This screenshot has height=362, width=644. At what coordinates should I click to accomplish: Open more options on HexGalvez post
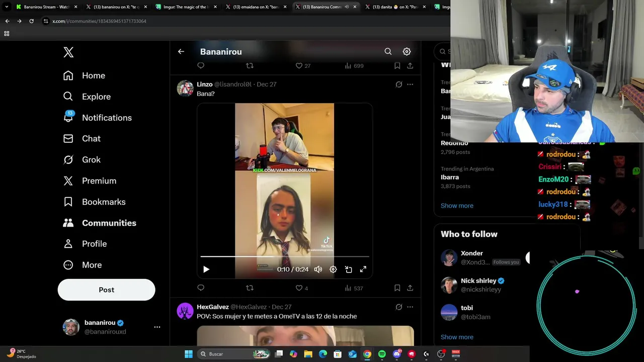(x=410, y=307)
